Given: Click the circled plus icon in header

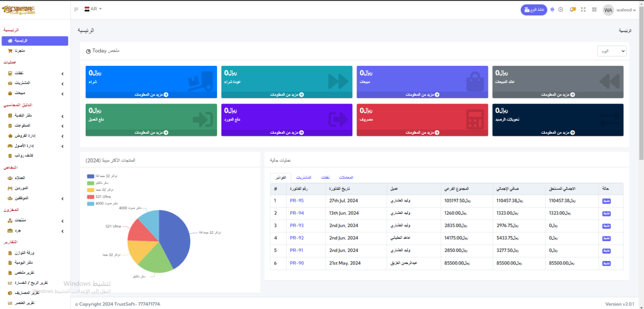Looking at the screenshot, I should (561, 9).
